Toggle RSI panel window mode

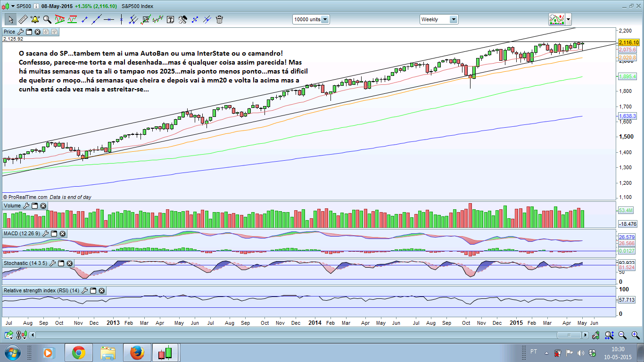[x=92, y=291]
